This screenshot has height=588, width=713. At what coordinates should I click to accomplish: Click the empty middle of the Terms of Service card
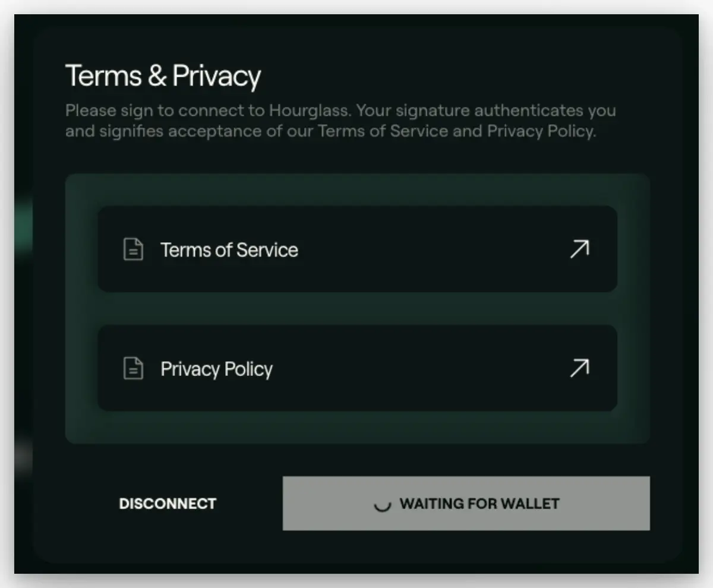pos(434,249)
